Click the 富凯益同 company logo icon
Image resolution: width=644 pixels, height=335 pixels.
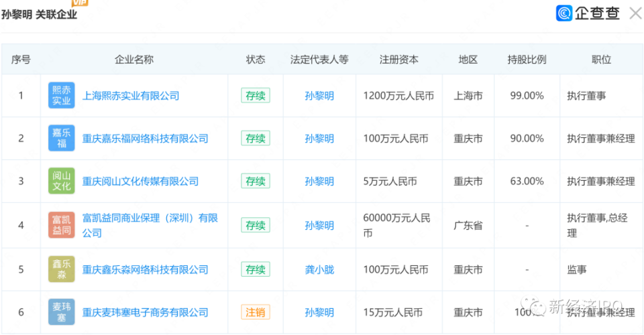[x=62, y=225]
